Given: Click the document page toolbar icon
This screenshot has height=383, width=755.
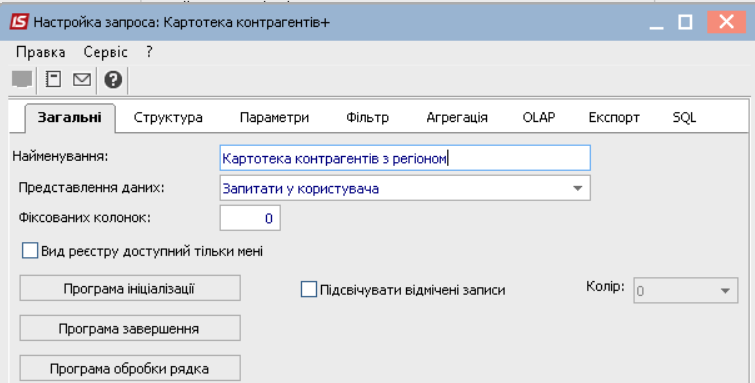Looking at the screenshot, I should click(x=53, y=79).
